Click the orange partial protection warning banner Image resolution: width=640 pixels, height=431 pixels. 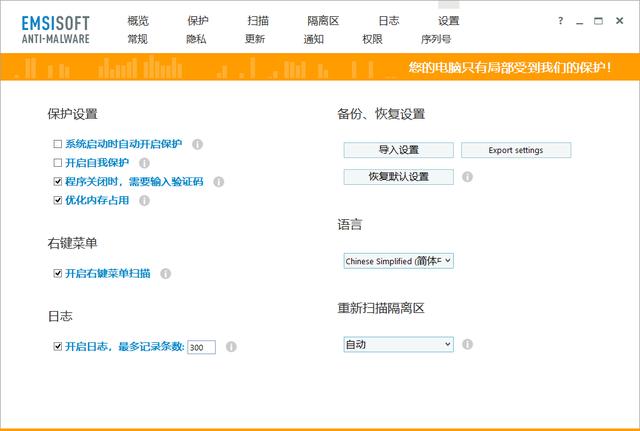320,67
